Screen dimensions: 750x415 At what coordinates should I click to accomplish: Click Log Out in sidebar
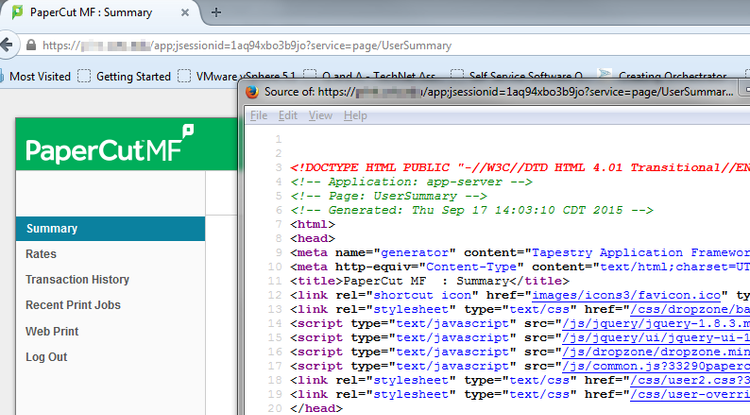(46, 357)
